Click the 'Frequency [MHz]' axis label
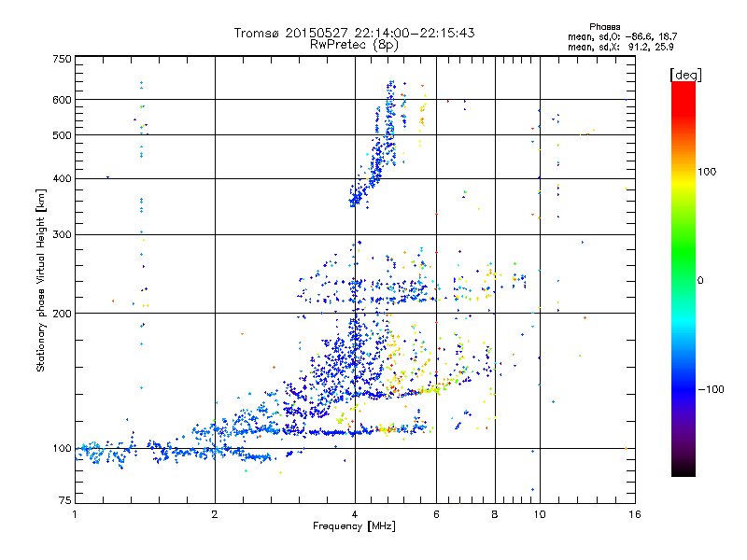 (354, 526)
